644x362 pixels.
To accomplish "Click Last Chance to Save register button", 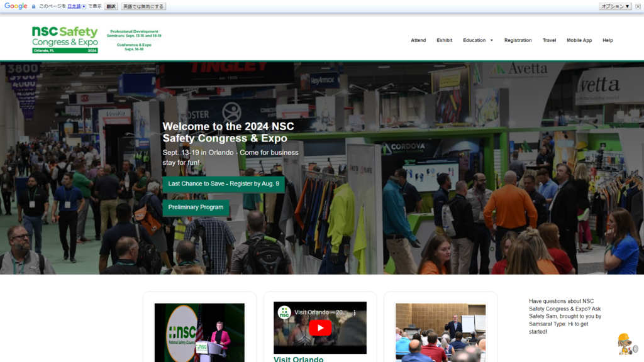I will (223, 184).
